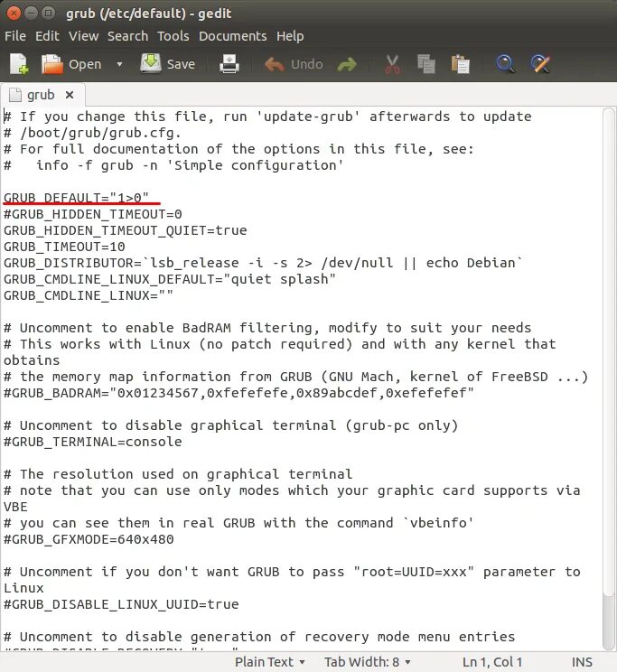Maximize the gedit window
Viewport: 617px width, 672px height.
point(49,14)
